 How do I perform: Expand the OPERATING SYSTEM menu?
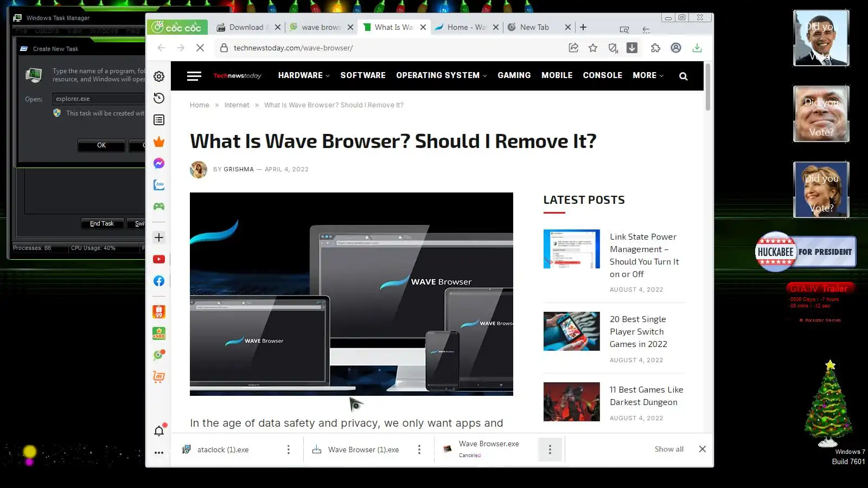click(x=442, y=75)
